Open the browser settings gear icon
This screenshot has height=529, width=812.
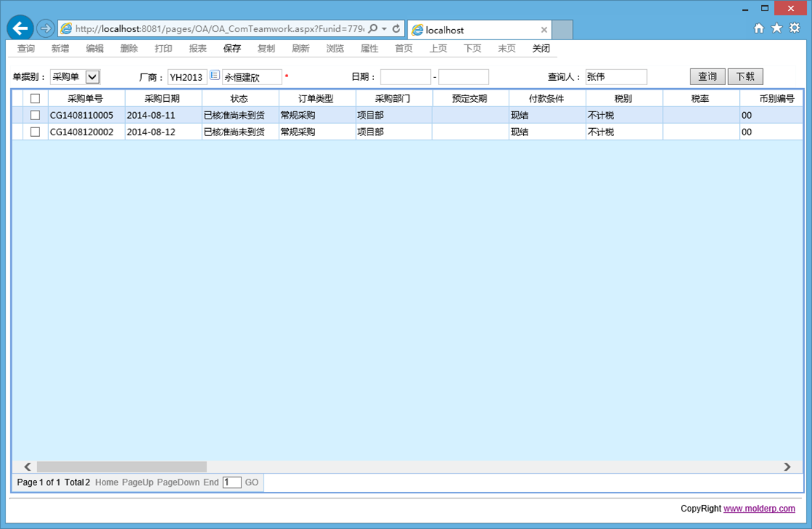795,28
